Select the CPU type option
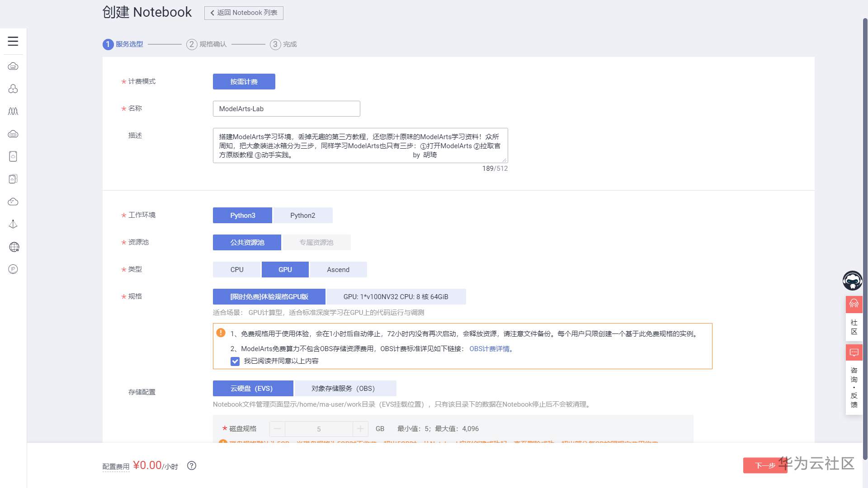The width and height of the screenshot is (868, 488). click(x=236, y=270)
